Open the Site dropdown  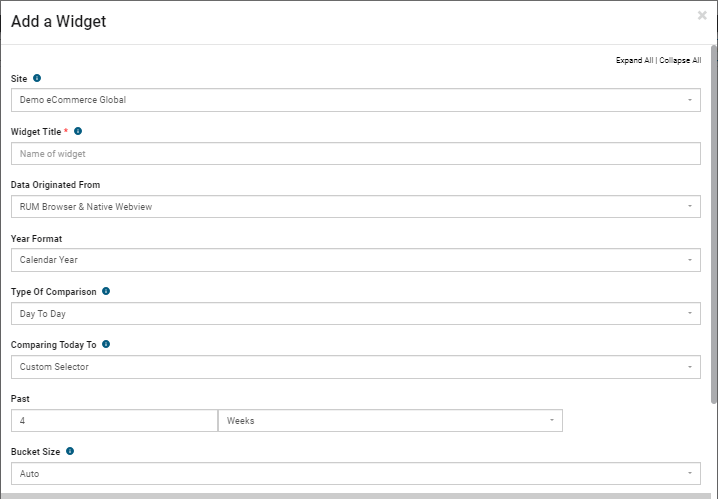tap(356, 100)
